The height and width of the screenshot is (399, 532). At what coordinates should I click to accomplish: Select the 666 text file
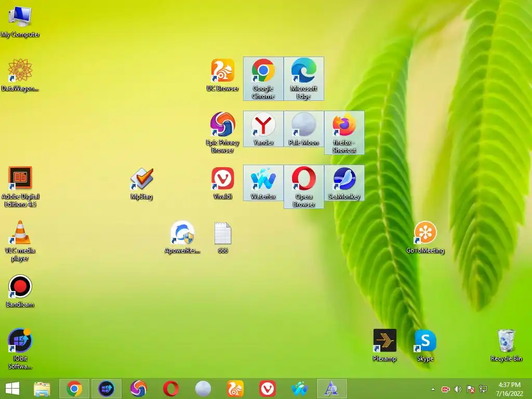tap(223, 237)
